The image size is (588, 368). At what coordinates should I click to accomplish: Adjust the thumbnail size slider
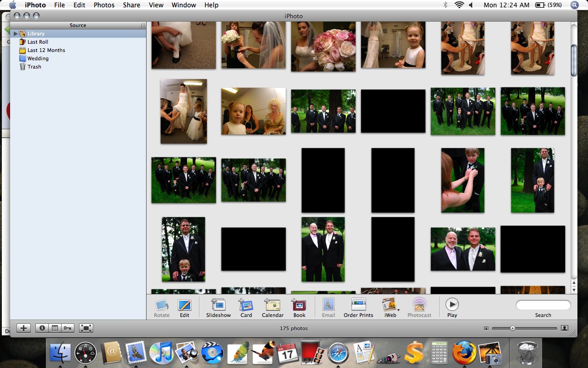coord(512,328)
